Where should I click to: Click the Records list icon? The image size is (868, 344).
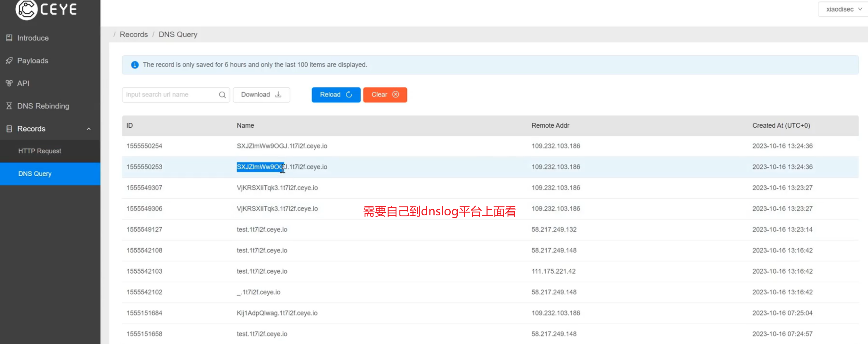9,129
